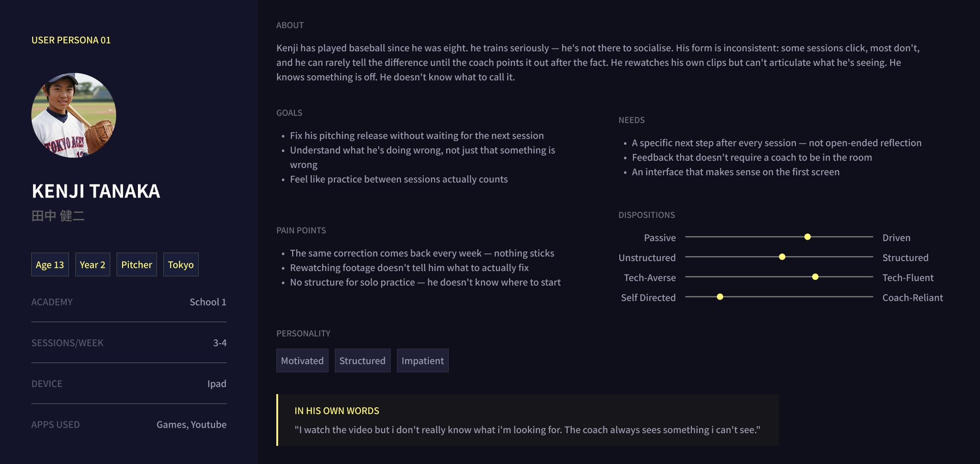
Task: Click the Apps Used value Games, Youtube
Action: (x=191, y=425)
